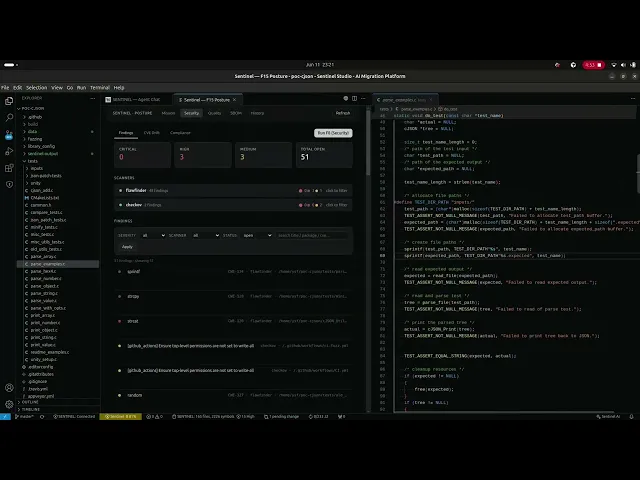Open the Help menu

pyautogui.click(x=119, y=87)
